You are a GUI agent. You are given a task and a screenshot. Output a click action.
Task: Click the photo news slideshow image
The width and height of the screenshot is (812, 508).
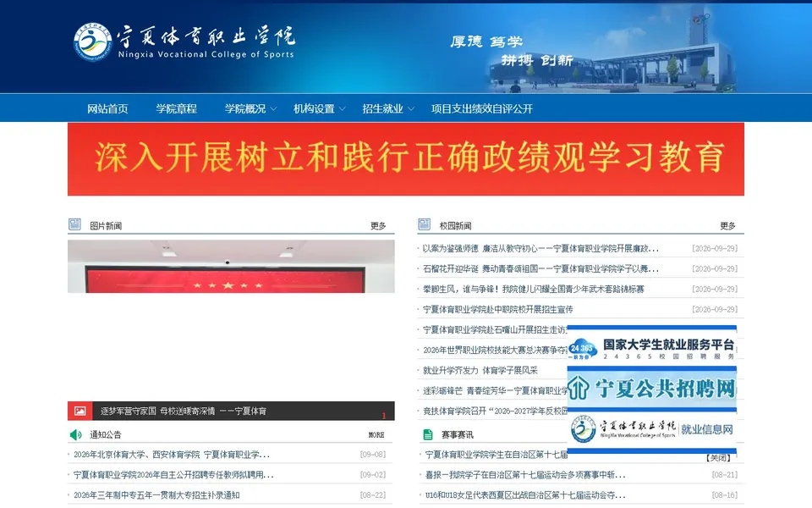[x=231, y=267]
